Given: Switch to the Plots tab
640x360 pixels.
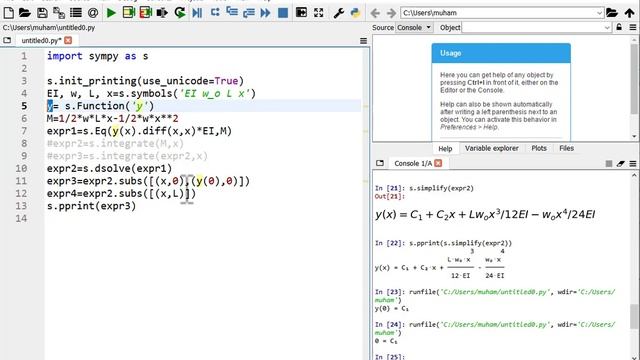Looking at the screenshot, I should [539, 148].
